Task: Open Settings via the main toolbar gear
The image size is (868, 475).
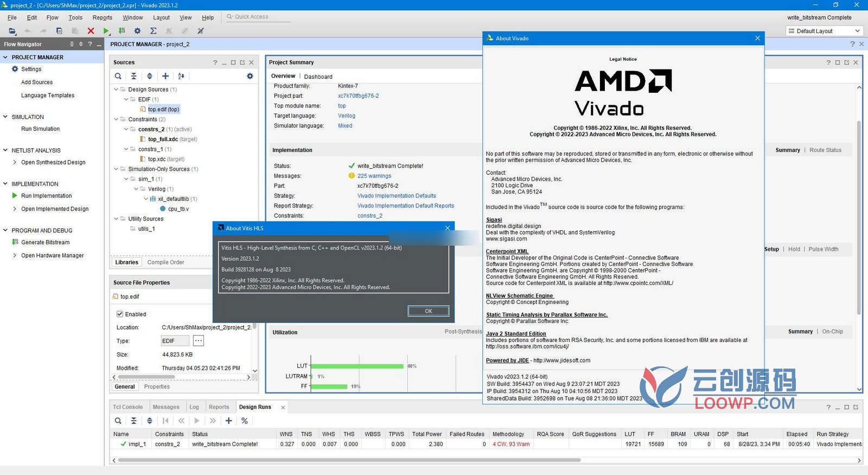Action: [137, 31]
